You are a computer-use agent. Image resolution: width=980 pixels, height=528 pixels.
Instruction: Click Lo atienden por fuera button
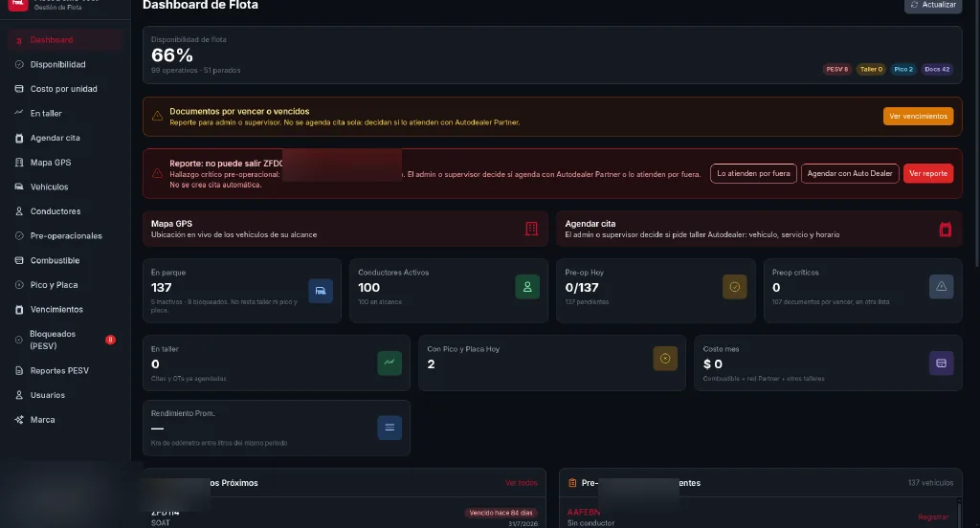coord(753,174)
